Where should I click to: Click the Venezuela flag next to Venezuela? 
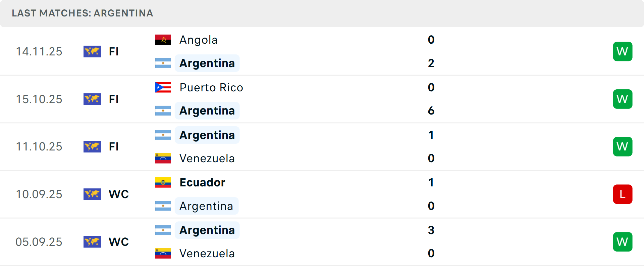[x=163, y=158]
